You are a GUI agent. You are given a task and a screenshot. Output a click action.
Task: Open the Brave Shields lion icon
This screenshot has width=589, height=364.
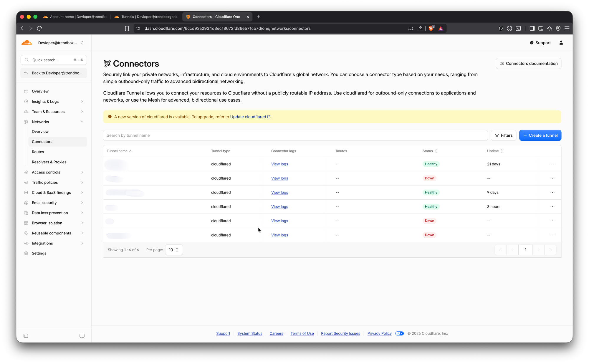click(431, 28)
